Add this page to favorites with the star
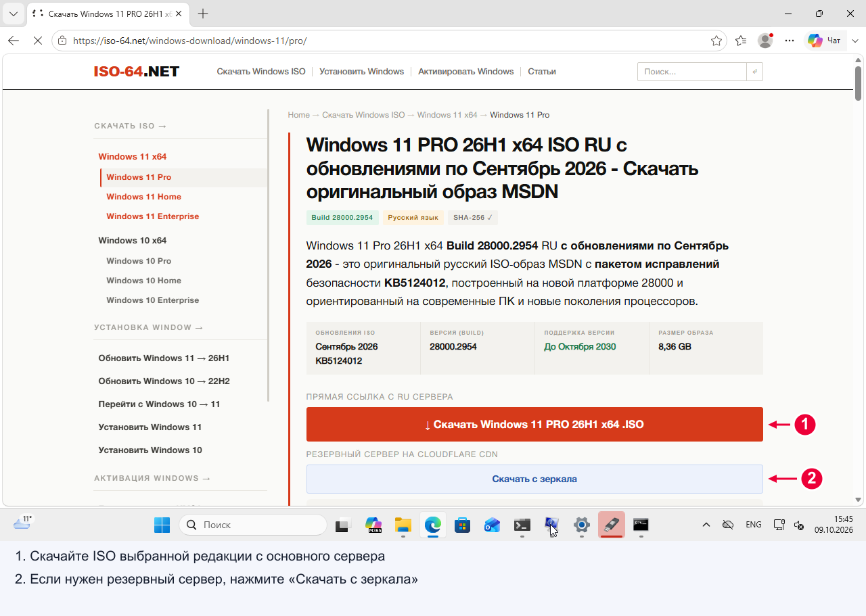Viewport: 866px width, 616px height. coord(716,41)
